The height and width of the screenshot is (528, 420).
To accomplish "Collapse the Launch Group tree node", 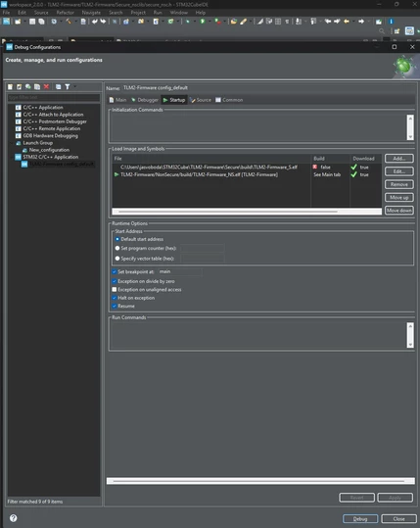I will click(13, 143).
